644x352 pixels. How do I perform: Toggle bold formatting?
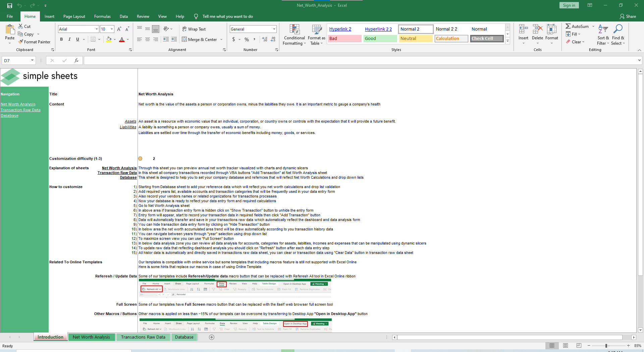pos(61,39)
